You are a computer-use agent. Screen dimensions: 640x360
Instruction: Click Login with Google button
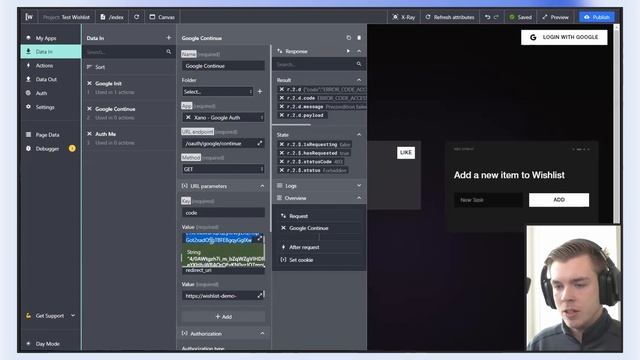[x=564, y=37]
